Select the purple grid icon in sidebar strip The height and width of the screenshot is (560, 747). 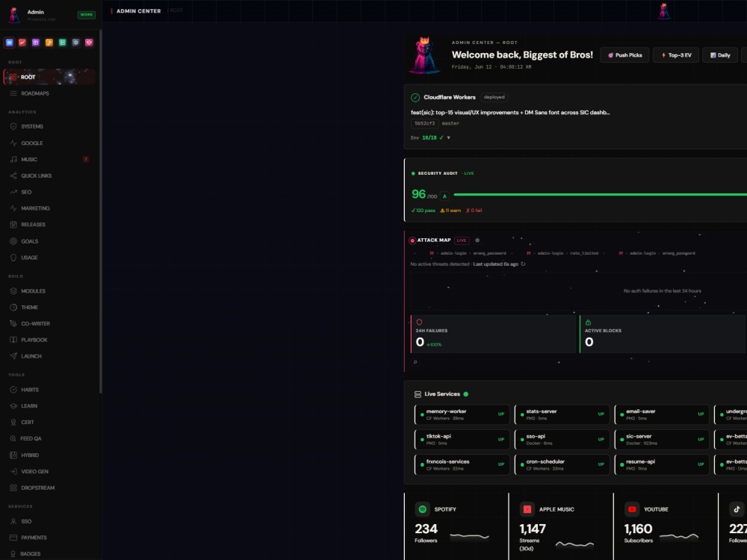coord(36,43)
